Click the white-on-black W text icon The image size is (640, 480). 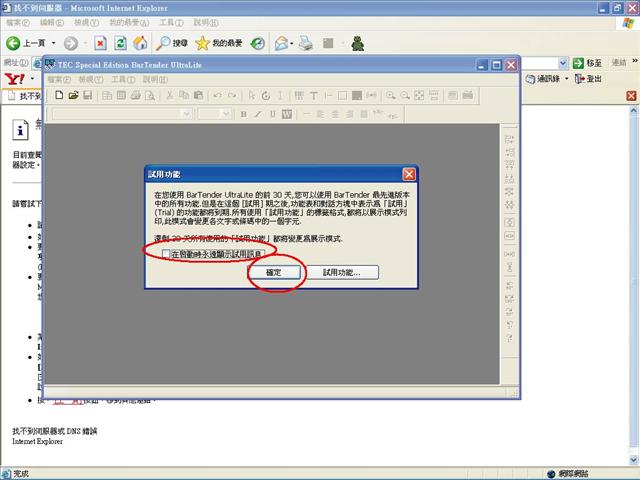(287, 114)
